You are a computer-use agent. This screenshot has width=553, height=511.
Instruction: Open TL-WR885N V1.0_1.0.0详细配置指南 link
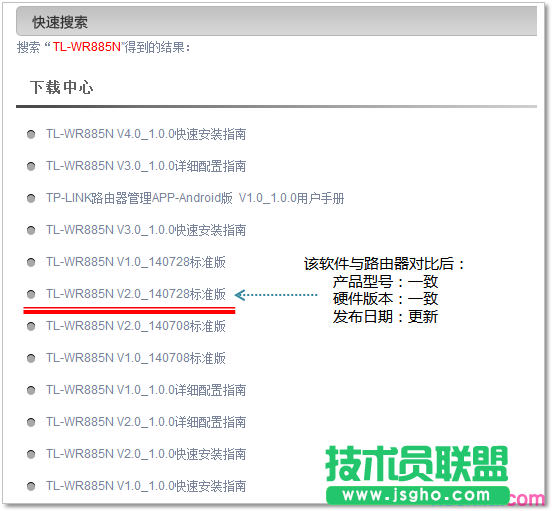point(146,390)
